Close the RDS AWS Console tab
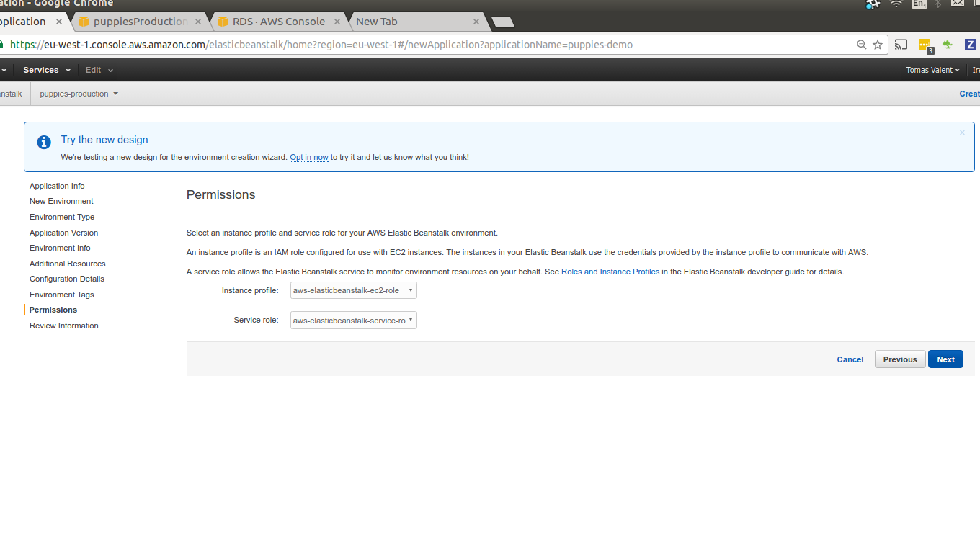The width and height of the screenshot is (980, 551). 337,22
